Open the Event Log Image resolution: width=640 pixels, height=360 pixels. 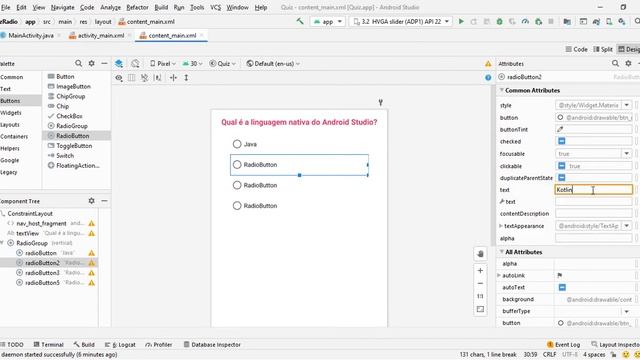[563, 344]
